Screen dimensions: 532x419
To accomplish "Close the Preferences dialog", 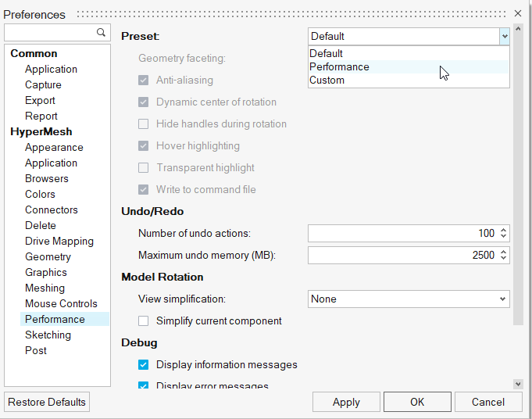I will tap(517, 13).
